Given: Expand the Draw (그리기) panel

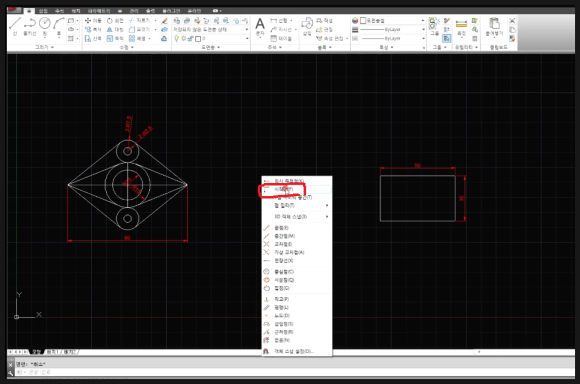Looking at the screenshot, I should [44, 47].
